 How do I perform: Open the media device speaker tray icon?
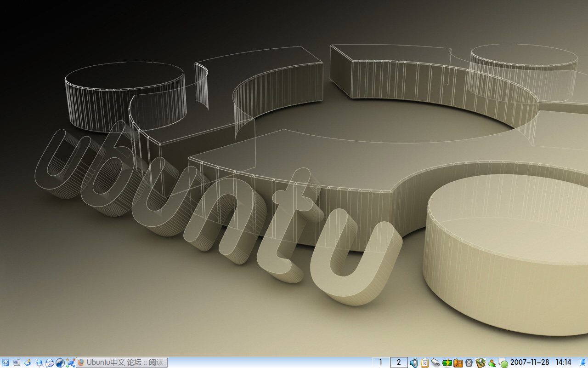(x=469, y=362)
